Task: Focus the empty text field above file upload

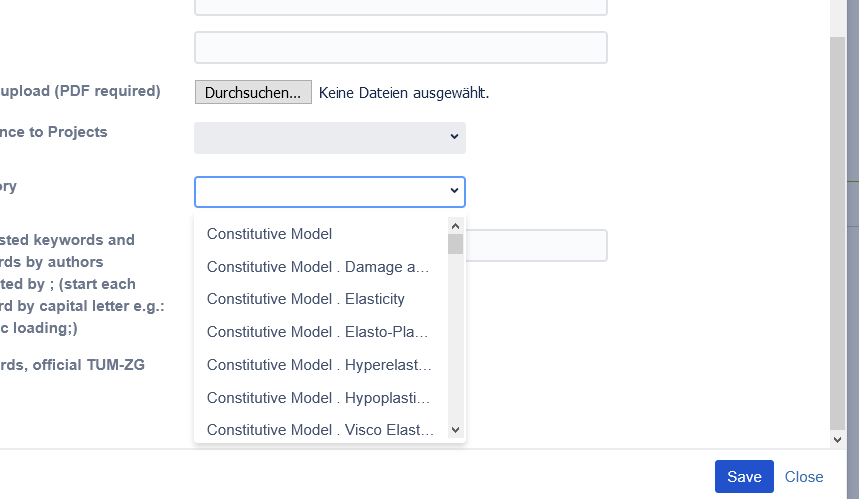Action: click(x=401, y=48)
